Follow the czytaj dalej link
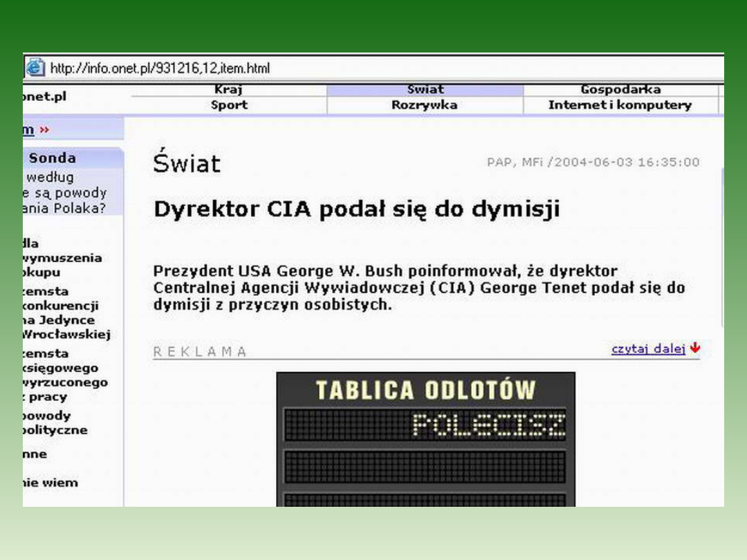The height and width of the screenshot is (560, 747). click(x=648, y=349)
